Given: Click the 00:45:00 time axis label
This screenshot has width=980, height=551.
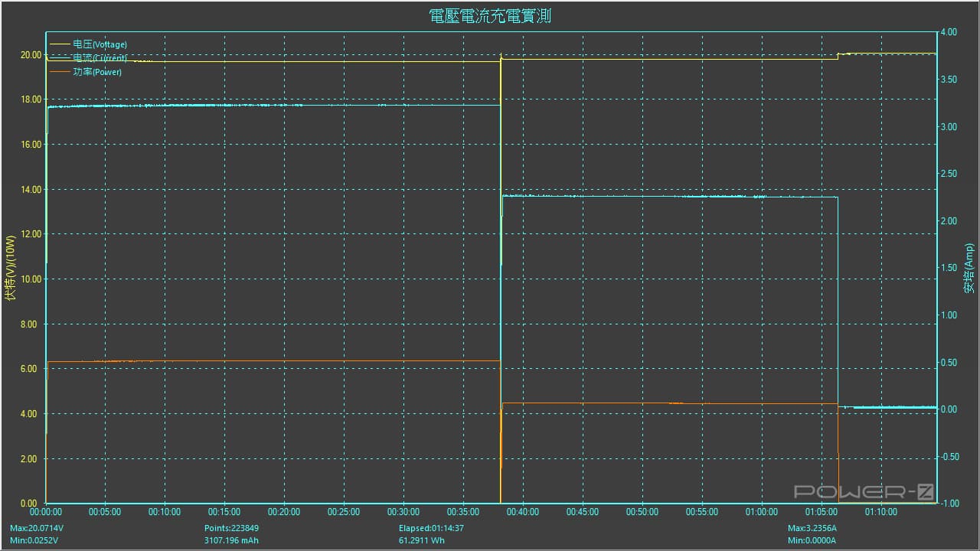Looking at the screenshot, I should click(583, 512).
